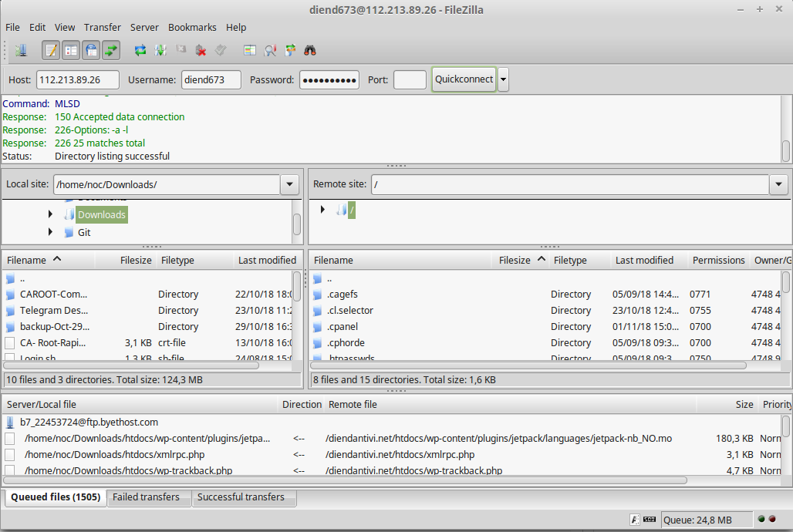Click the Port input field
The width and height of the screenshot is (793, 532).
click(x=410, y=80)
